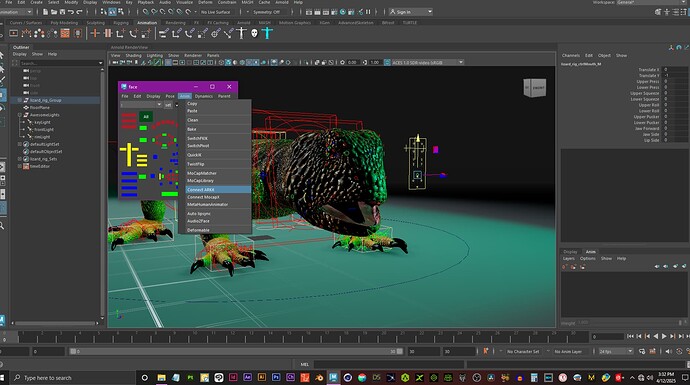
Task: Click the MEL command line input
Action: point(389,364)
